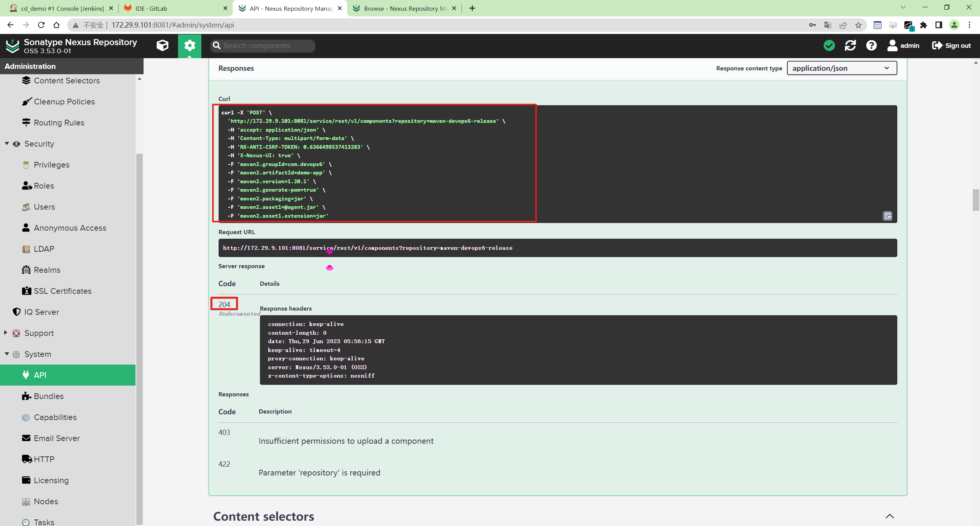Click the Request URL text box
Image resolution: width=980 pixels, height=526 pixels.
click(557, 248)
